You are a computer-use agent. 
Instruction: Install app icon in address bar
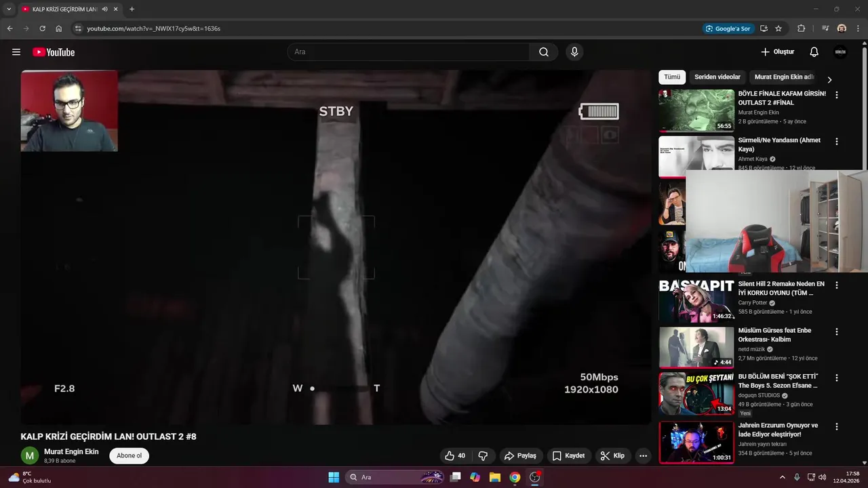(x=764, y=28)
